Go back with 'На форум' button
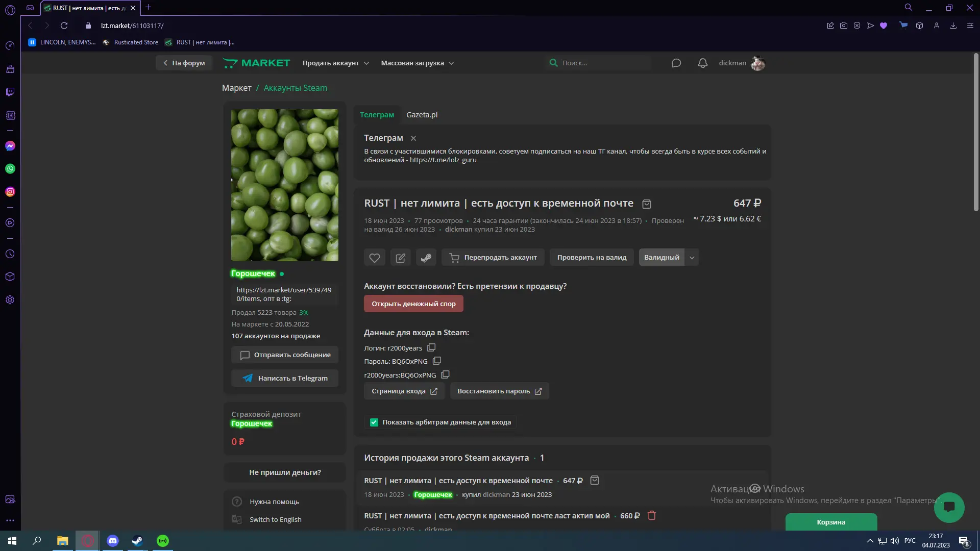The height and width of the screenshot is (551, 980). pyautogui.click(x=184, y=63)
